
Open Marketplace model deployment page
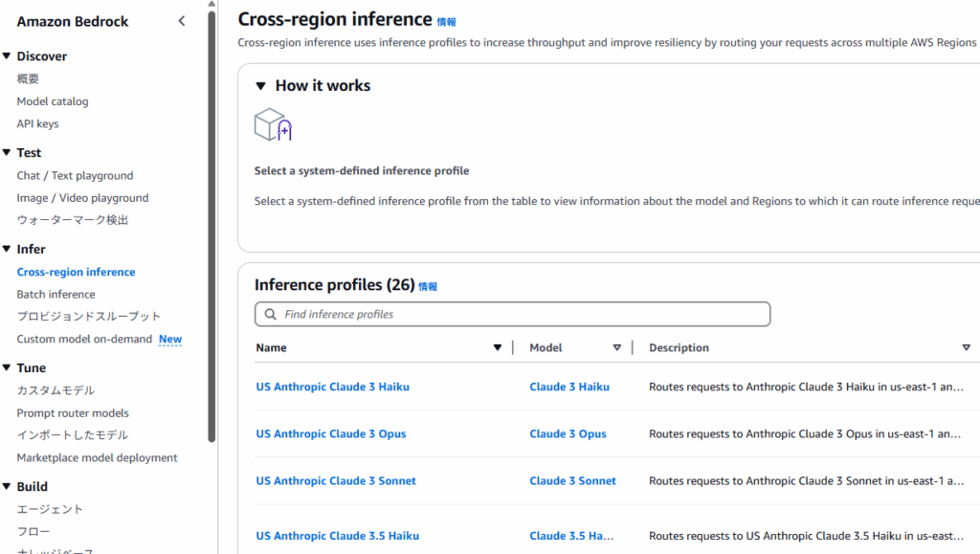coord(97,457)
